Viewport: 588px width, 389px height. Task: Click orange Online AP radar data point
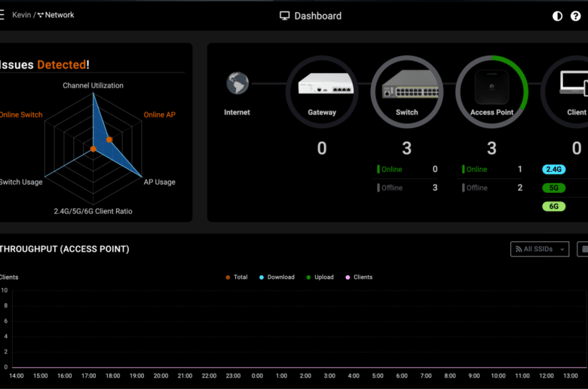109,139
